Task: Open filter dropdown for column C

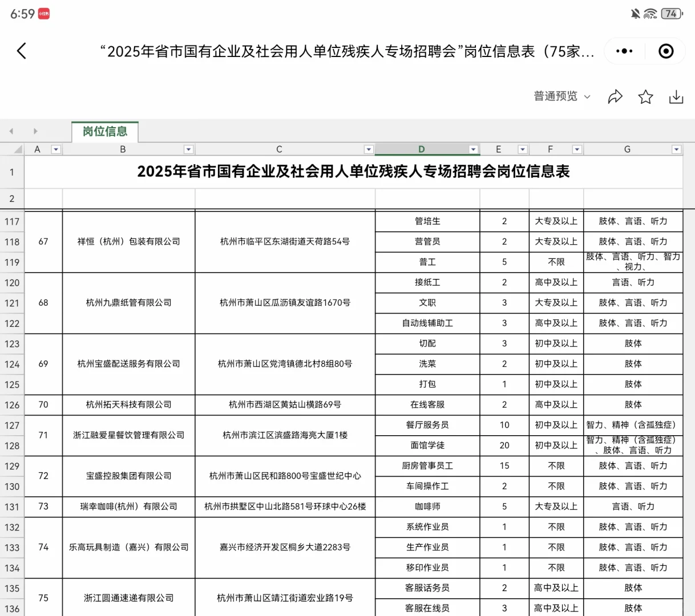Action: (369, 149)
